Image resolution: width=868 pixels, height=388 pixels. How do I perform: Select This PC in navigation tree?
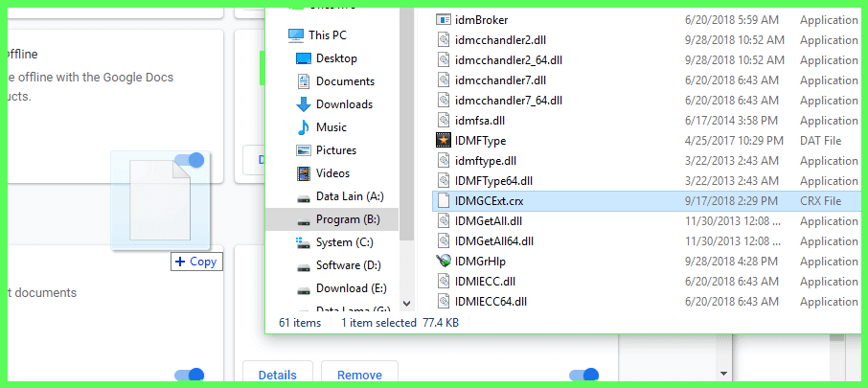click(327, 35)
